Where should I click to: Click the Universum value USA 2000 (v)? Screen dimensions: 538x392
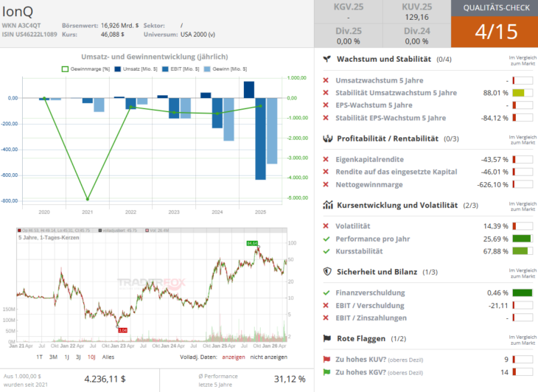pyautogui.click(x=198, y=35)
